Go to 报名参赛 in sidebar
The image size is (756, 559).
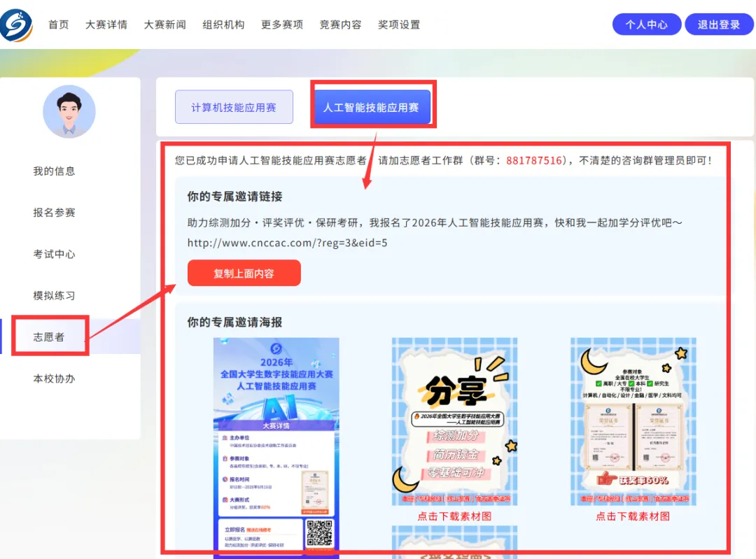[54, 213]
